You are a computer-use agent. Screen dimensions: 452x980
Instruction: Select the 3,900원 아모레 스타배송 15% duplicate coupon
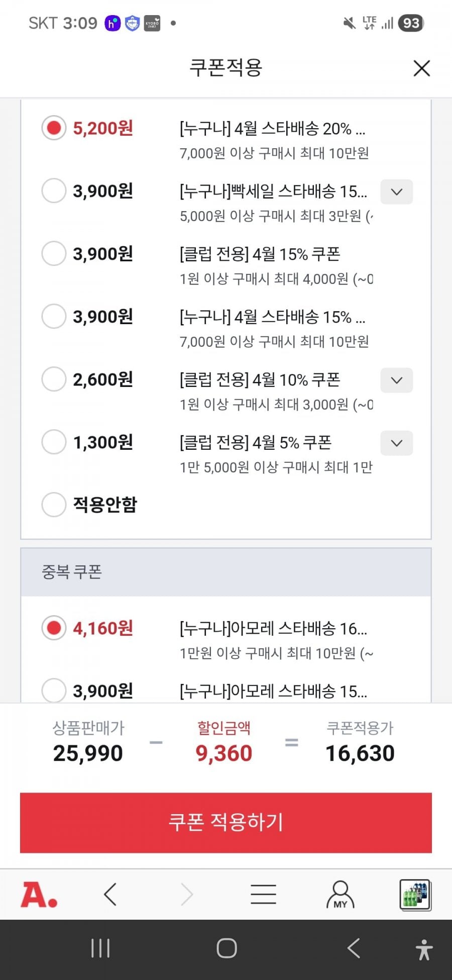(54, 691)
